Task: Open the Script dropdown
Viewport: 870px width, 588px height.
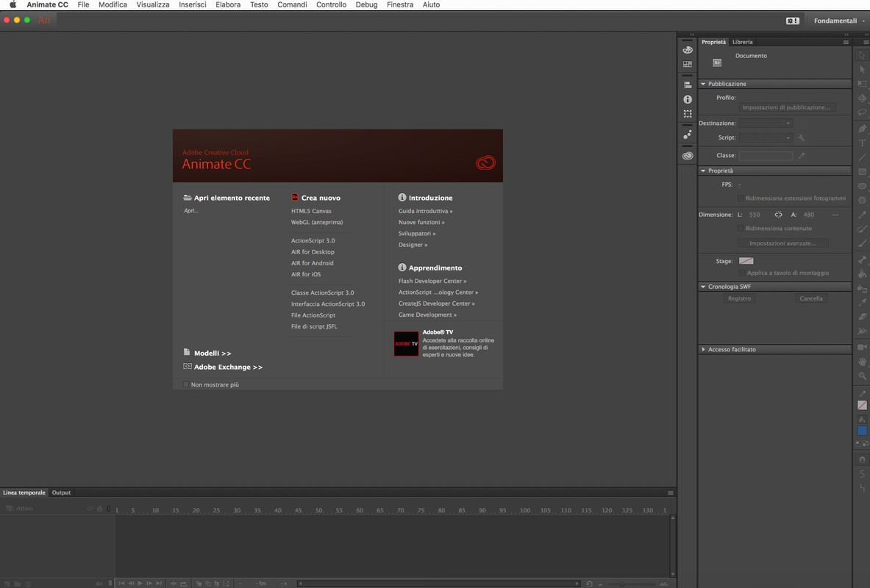Action: (x=766, y=137)
